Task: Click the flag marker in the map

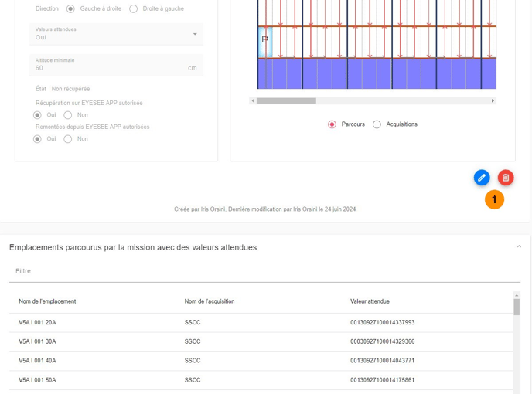Action: tap(264, 39)
